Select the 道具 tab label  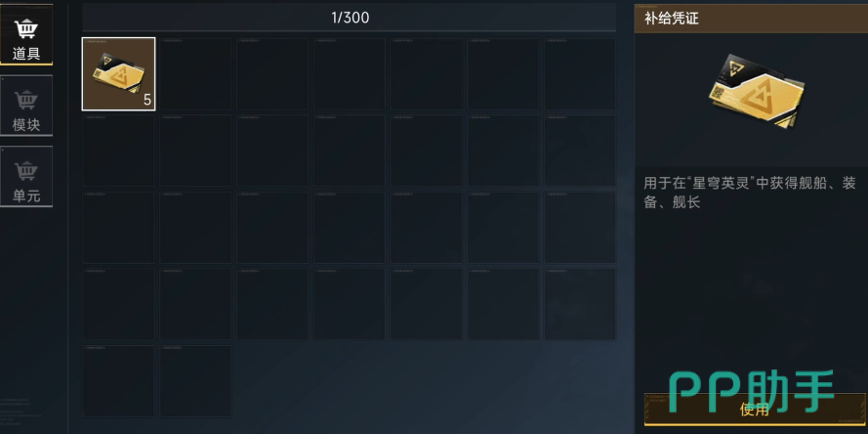pyautogui.click(x=26, y=54)
